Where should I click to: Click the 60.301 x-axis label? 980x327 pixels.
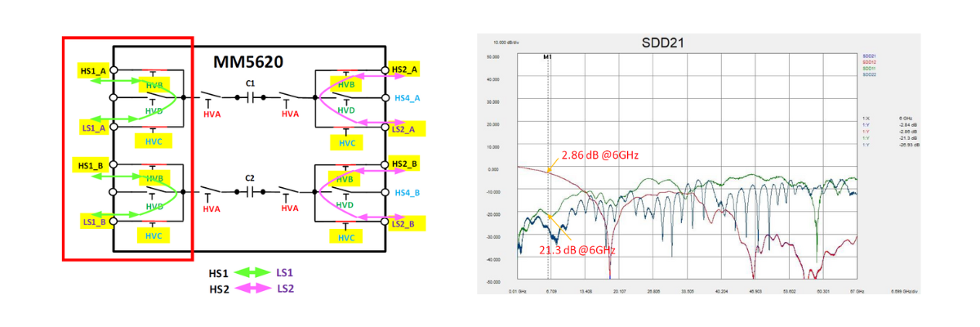(x=822, y=291)
